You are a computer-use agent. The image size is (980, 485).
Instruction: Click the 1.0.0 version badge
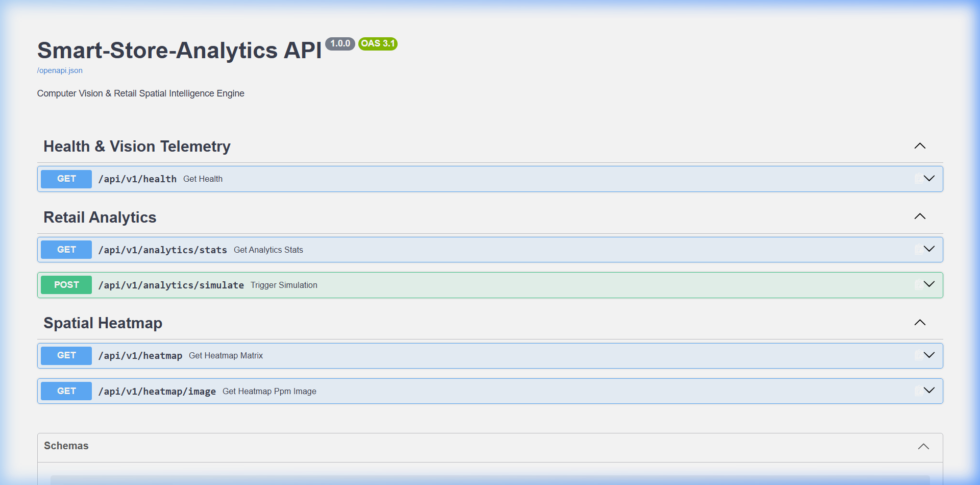[340, 44]
